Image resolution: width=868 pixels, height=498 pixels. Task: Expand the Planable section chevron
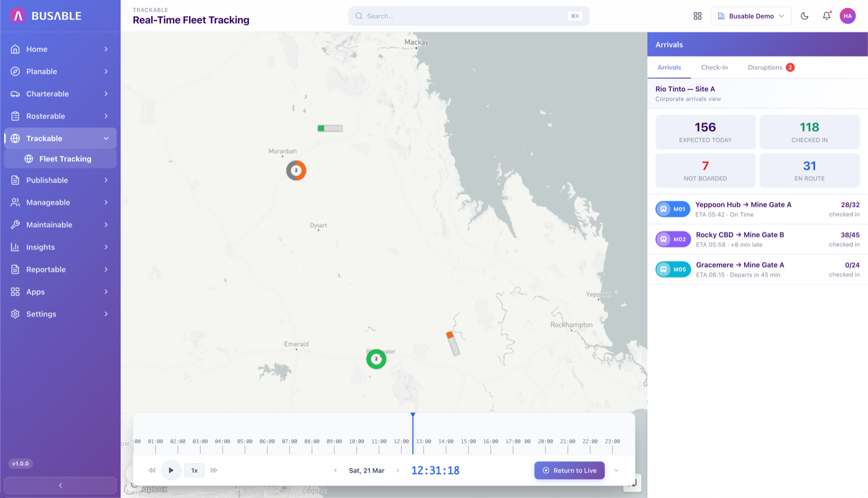point(106,71)
